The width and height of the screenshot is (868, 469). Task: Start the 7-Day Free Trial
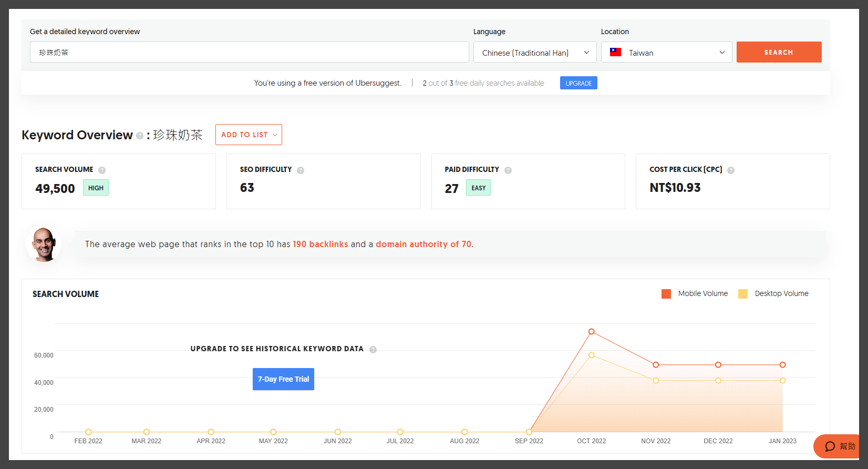[283, 379]
